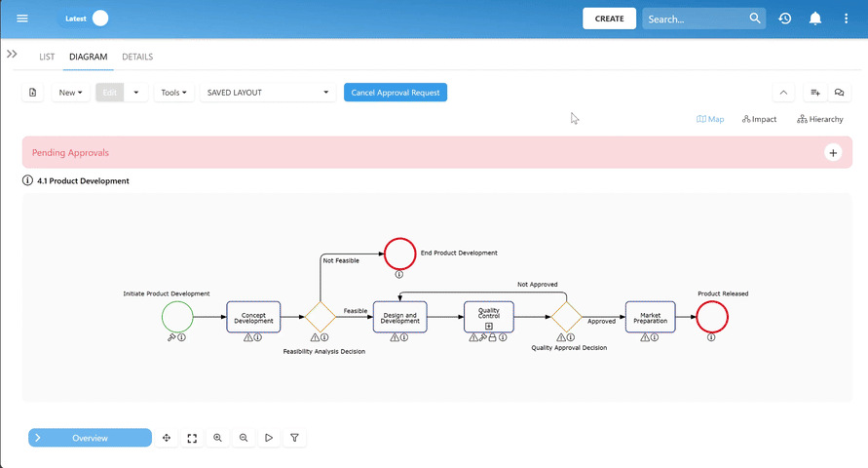Switch to the DETAILS tab

click(x=137, y=57)
